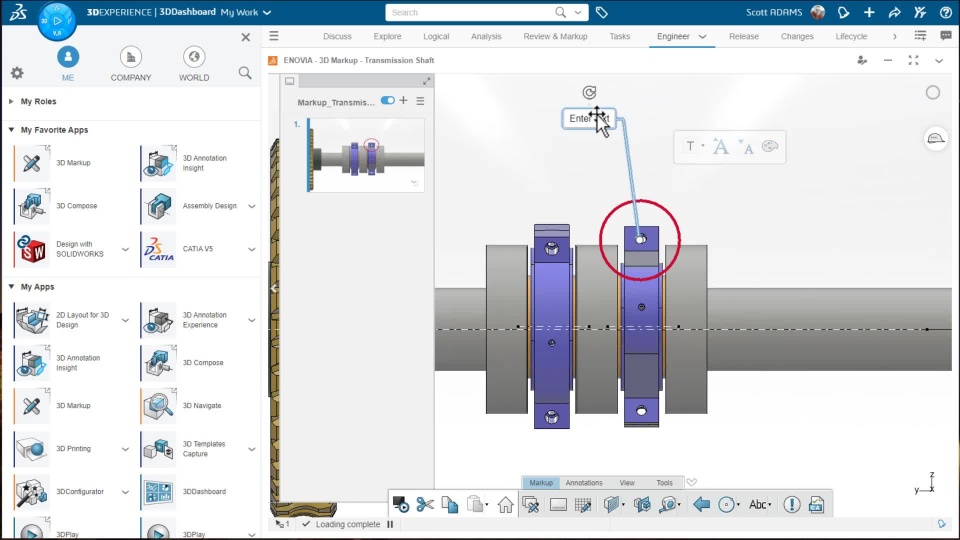Click the home view icon

(x=505, y=504)
